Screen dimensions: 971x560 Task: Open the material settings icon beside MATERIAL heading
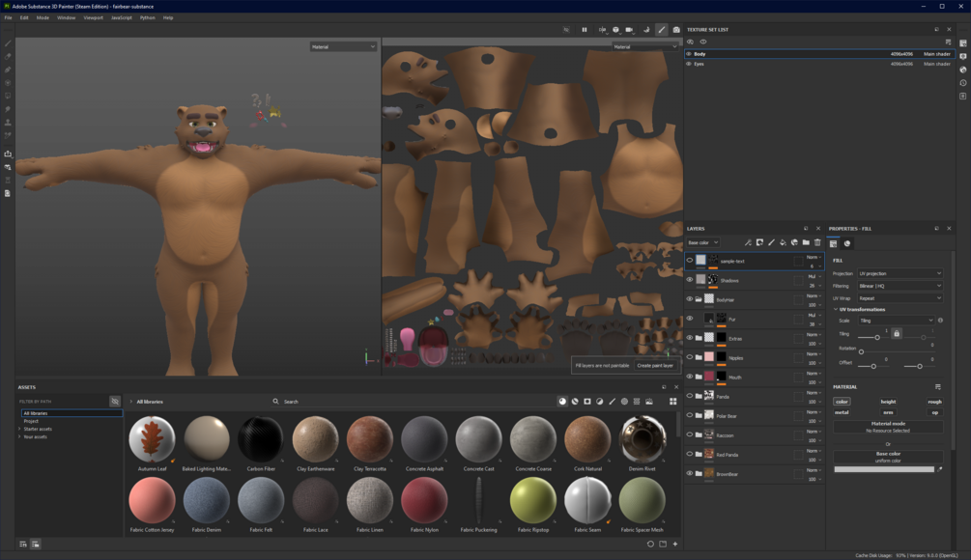coord(937,387)
